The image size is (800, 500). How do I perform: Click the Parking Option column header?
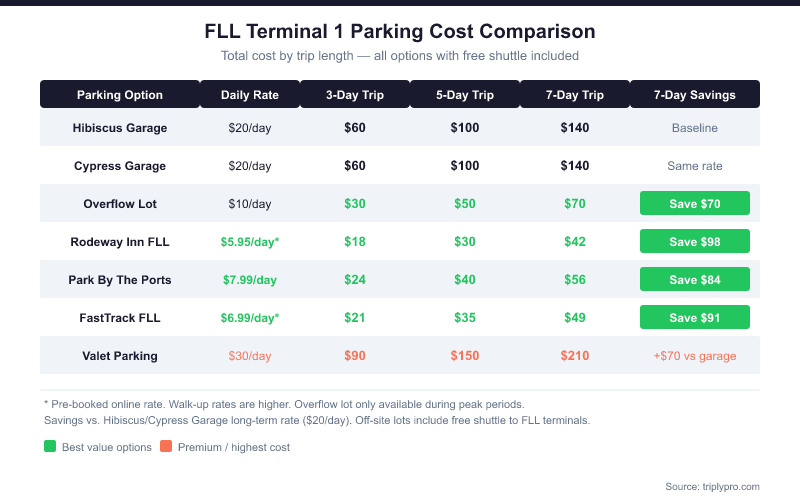pyautogui.click(x=120, y=95)
